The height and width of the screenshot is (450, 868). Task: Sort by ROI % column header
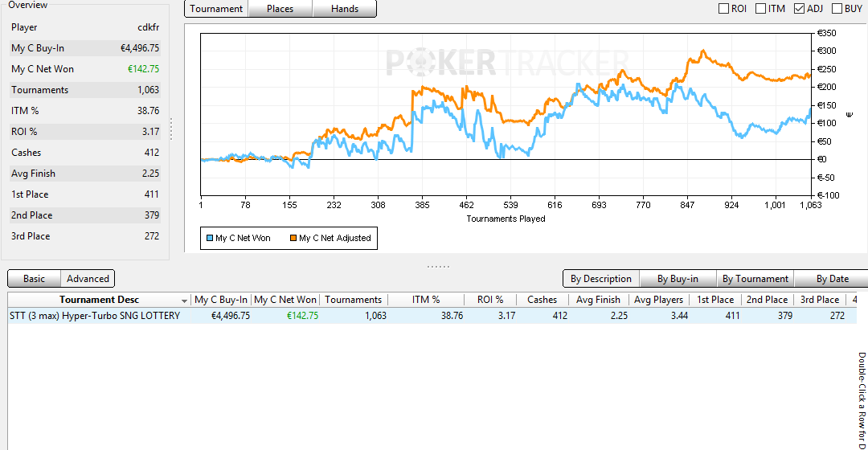[x=490, y=300]
